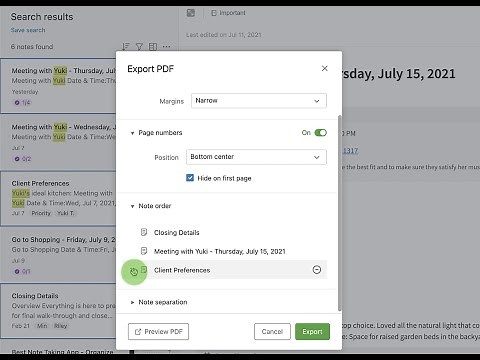Screen dimensions: 480x360
Task: Click the note title dated July 15, 2021
Action: 399,74
